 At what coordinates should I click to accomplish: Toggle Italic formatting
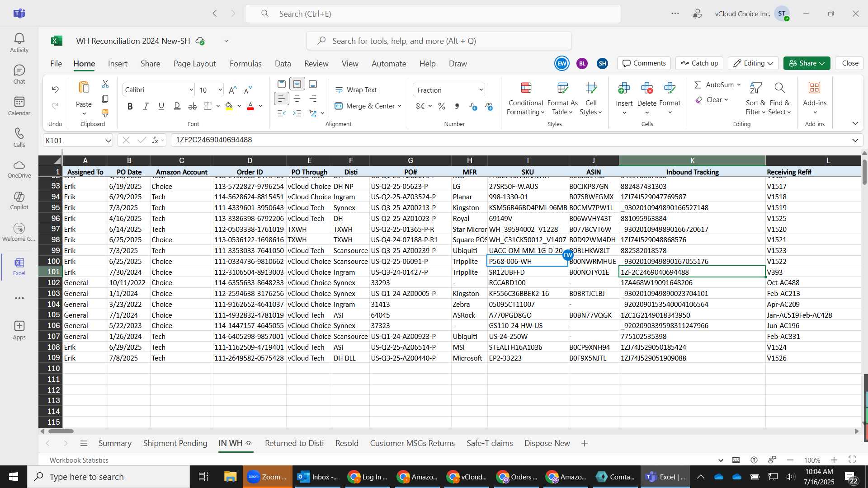146,106
